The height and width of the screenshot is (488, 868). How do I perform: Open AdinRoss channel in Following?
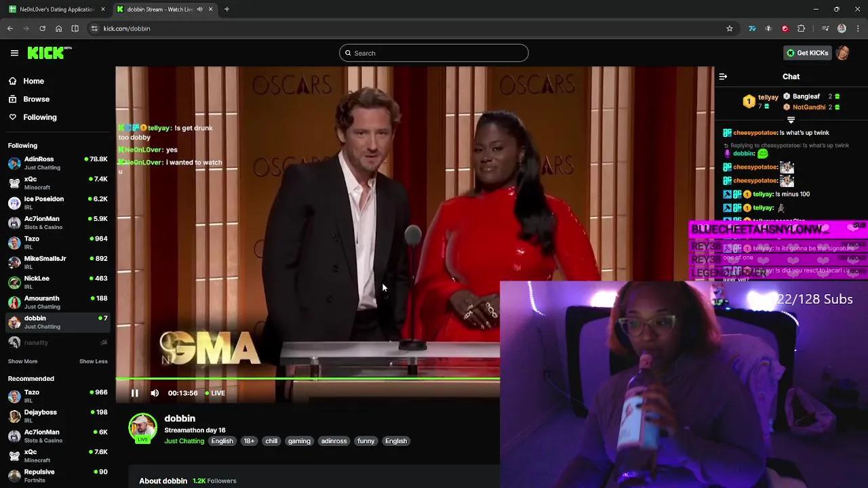pos(58,163)
